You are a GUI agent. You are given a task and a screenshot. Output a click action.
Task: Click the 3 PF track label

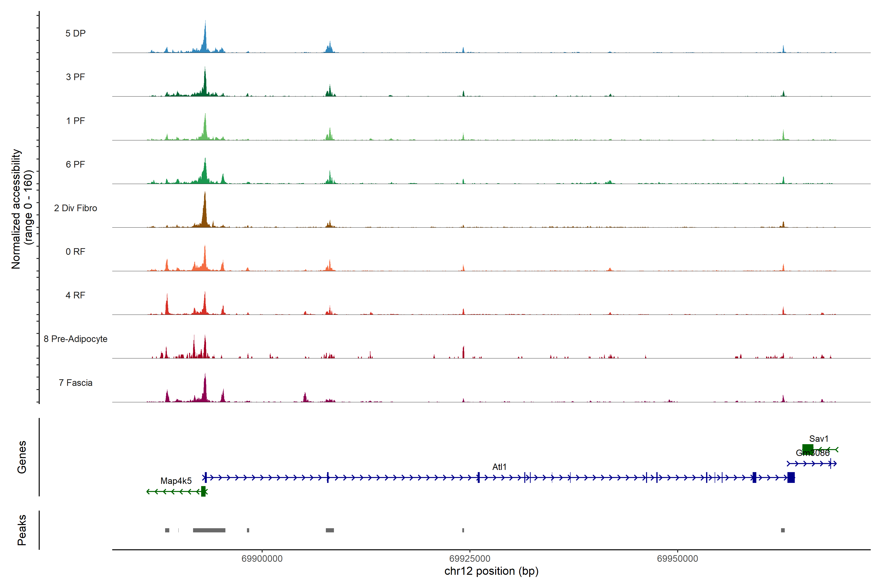pyautogui.click(x=75, y=77)
